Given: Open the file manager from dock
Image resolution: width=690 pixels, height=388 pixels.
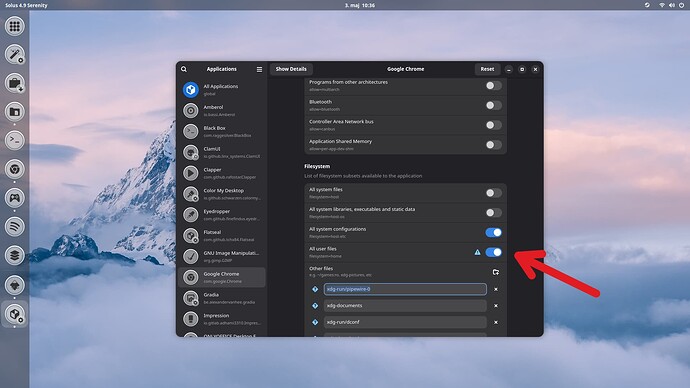Looking at the screenshot, I should (x=15, y=112).
